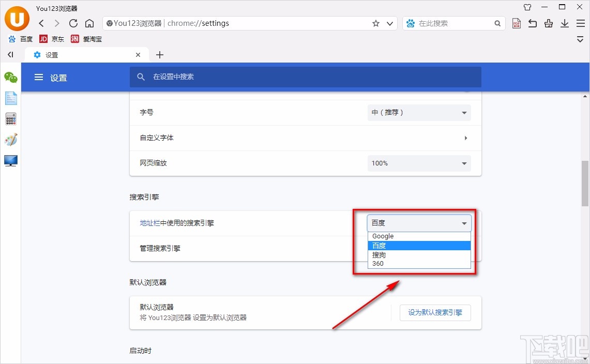Expand address bar history dropdown arrow

(390, 23)
